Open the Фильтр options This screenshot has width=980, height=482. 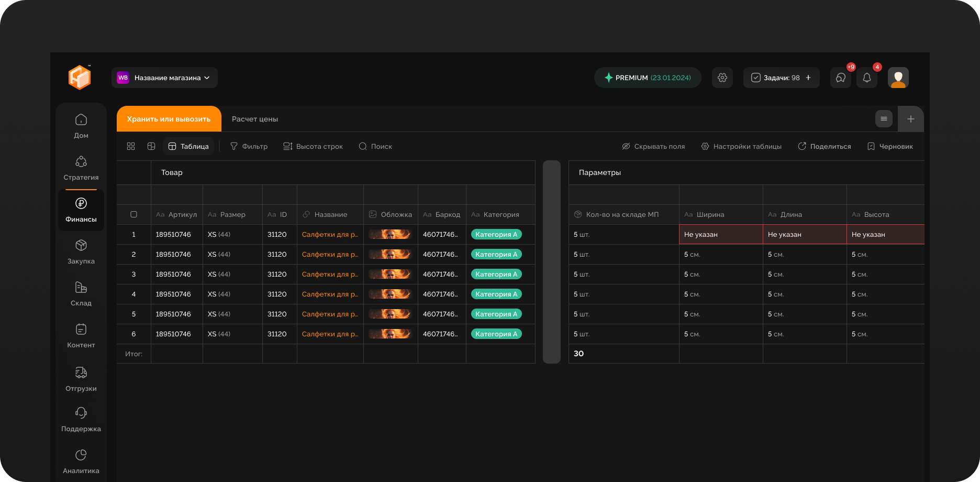(249, 146)
